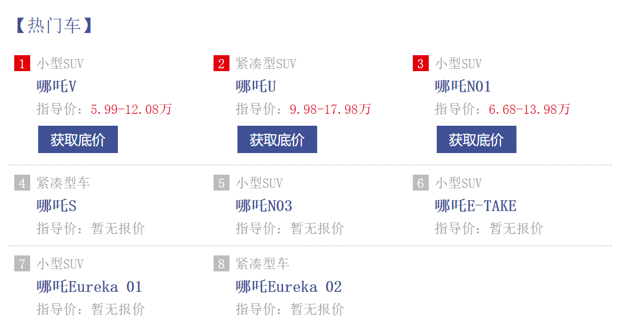
Task: Open the 哪吒U model link
Action: coord(256,86)
